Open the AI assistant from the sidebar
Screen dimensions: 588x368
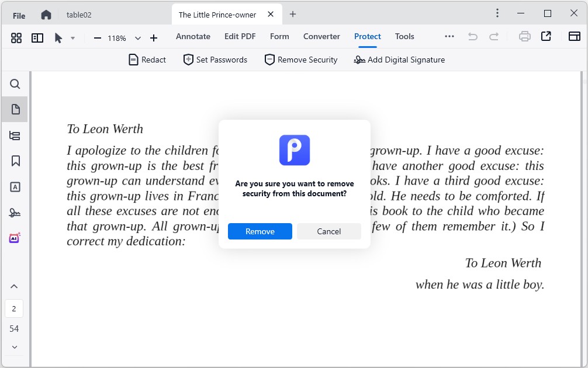pos(15,238)
